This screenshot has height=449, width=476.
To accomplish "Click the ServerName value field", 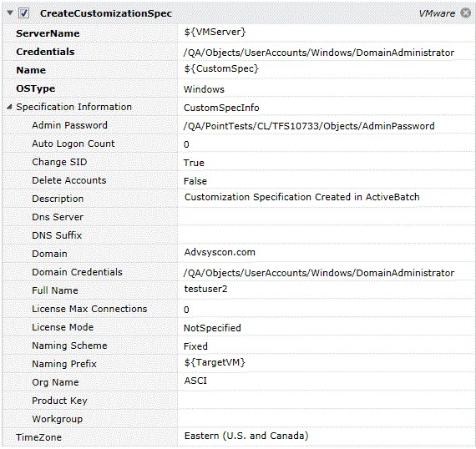I will (327, 33).
